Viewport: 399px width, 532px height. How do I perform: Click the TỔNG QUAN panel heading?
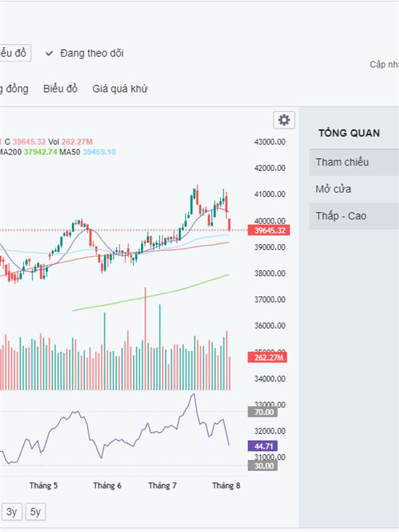point(349,133)
